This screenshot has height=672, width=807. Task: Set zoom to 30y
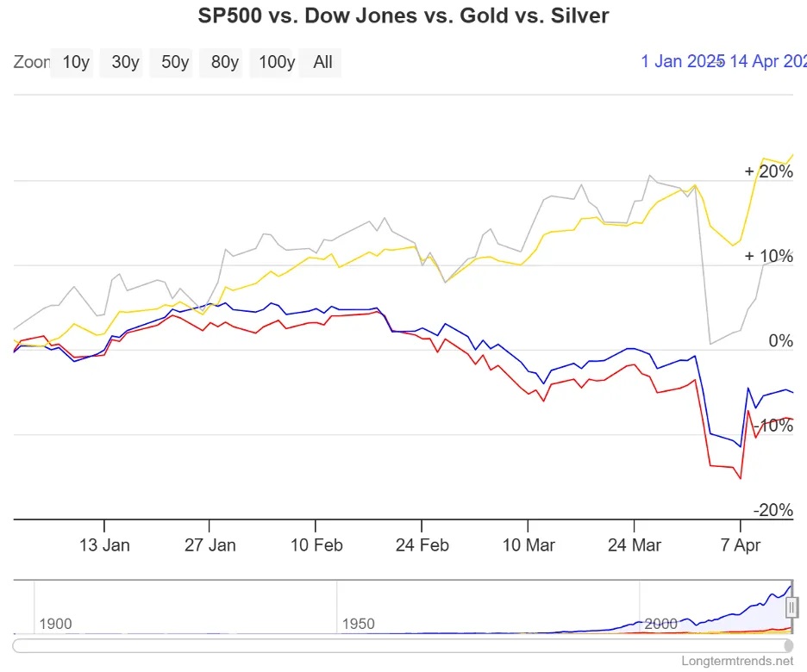pos(125,63)
